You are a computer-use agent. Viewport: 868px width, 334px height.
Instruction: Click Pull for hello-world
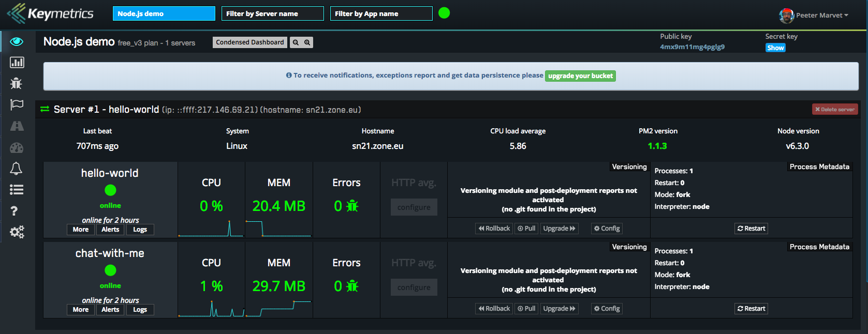tap(526, 229)
